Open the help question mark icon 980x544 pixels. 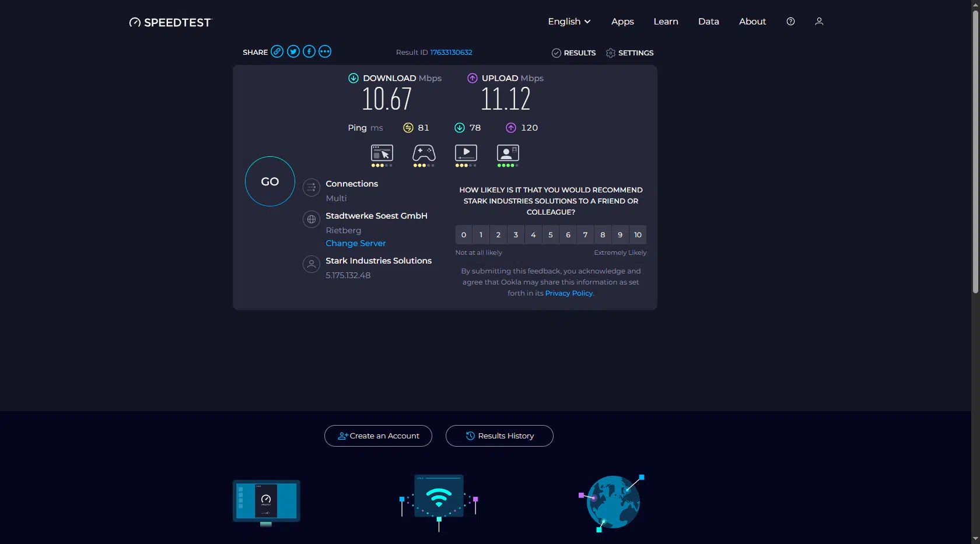pos(790,21)
